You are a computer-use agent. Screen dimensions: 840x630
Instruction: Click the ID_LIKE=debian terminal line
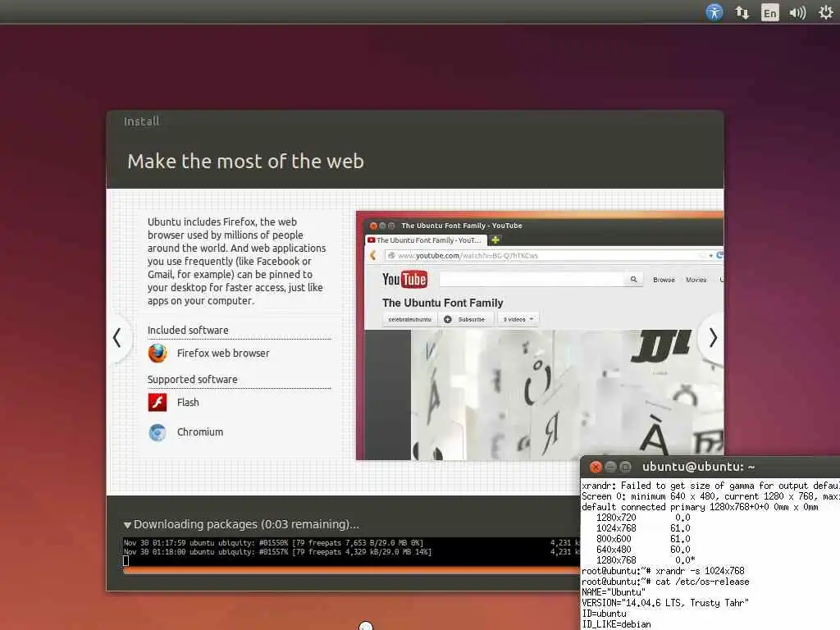pyautogui.click(x=617, y=624)
